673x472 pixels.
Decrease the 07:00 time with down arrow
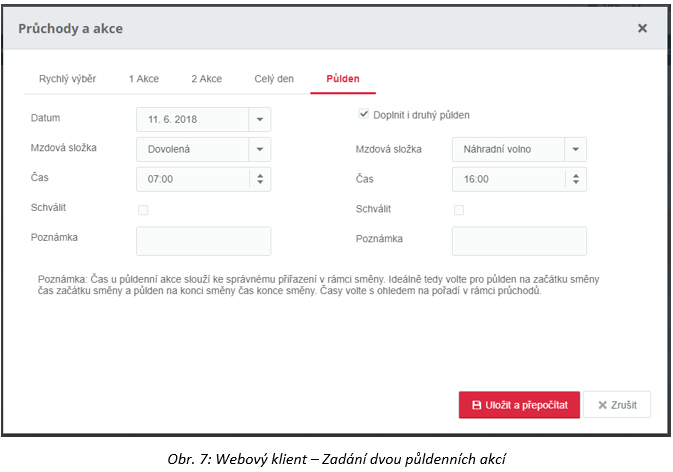click(x=260, y=182)
